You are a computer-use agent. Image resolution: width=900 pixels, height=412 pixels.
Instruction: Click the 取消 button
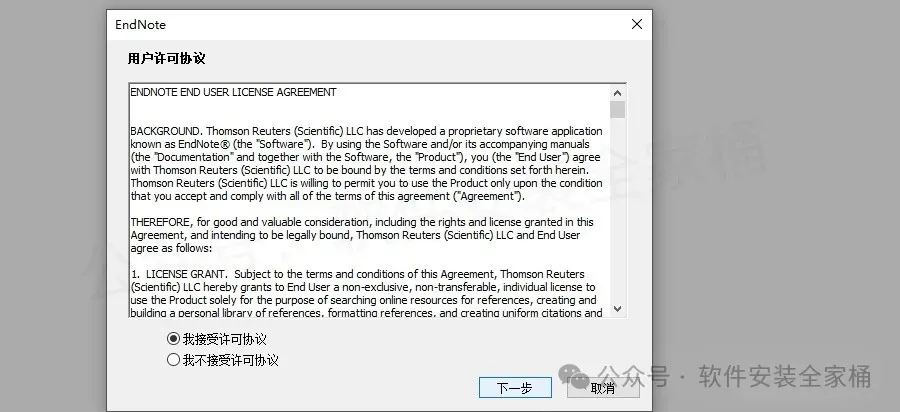603,388
